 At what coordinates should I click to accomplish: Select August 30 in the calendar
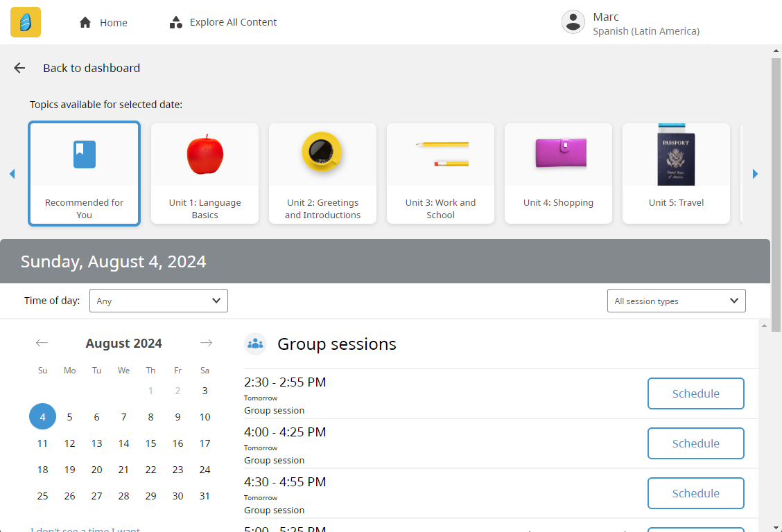click(177, 496)
